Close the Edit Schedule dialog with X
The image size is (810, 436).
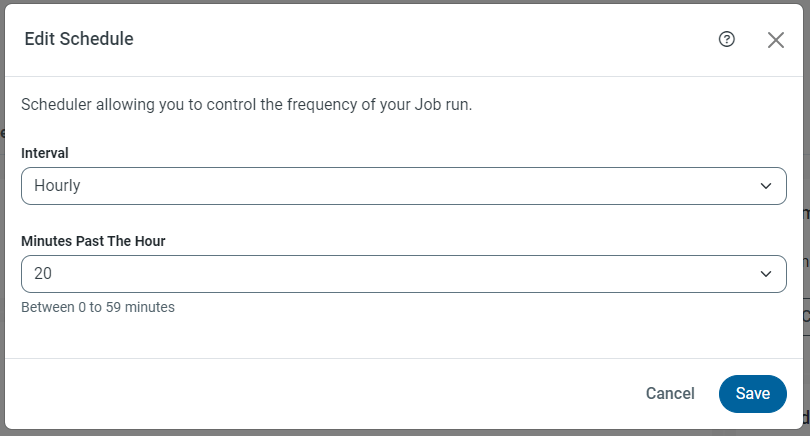tap(776, 40)
